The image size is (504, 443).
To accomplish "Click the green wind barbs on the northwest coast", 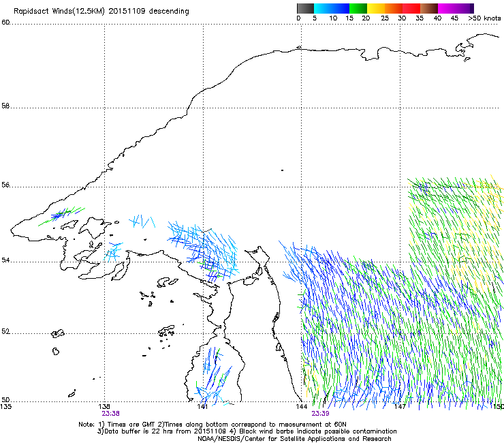I will coord(62,216).
